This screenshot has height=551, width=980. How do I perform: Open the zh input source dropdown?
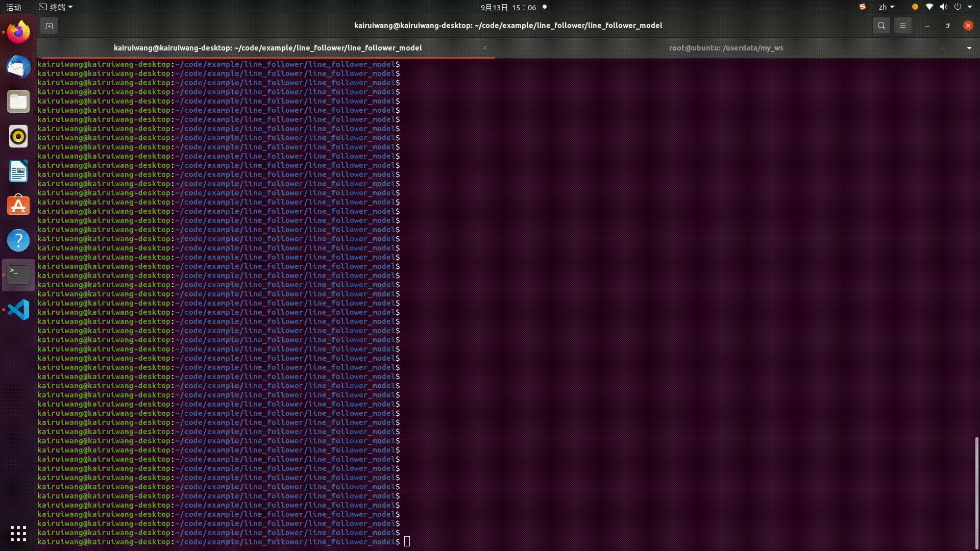pos(887,7)
